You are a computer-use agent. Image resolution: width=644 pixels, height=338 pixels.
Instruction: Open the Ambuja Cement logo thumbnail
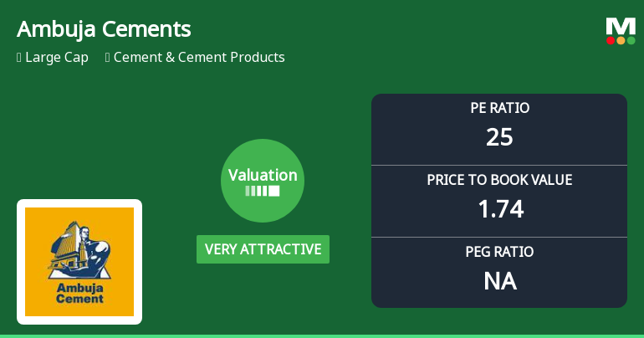(79, 262)
